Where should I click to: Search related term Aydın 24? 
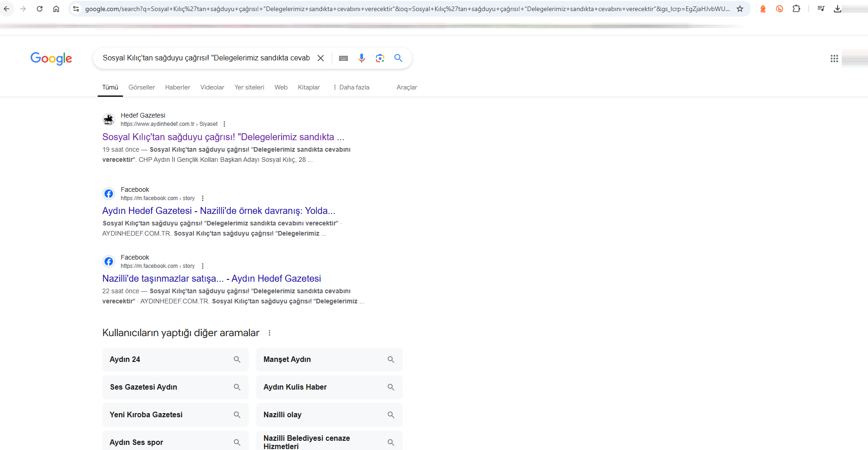pos(175,360)
